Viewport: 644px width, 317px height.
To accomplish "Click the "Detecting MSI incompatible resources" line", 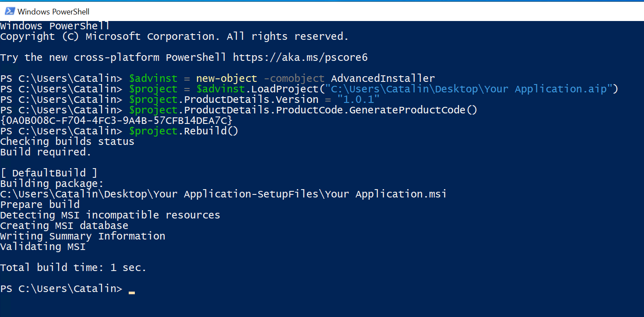I will pyautogui.click(x=110, y=215).
